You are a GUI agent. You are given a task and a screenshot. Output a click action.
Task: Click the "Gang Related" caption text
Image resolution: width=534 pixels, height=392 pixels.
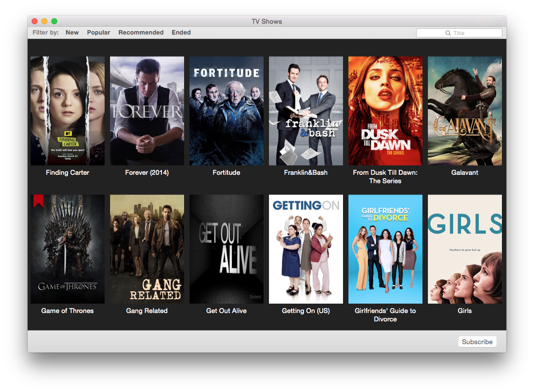[x=147, y=311]
